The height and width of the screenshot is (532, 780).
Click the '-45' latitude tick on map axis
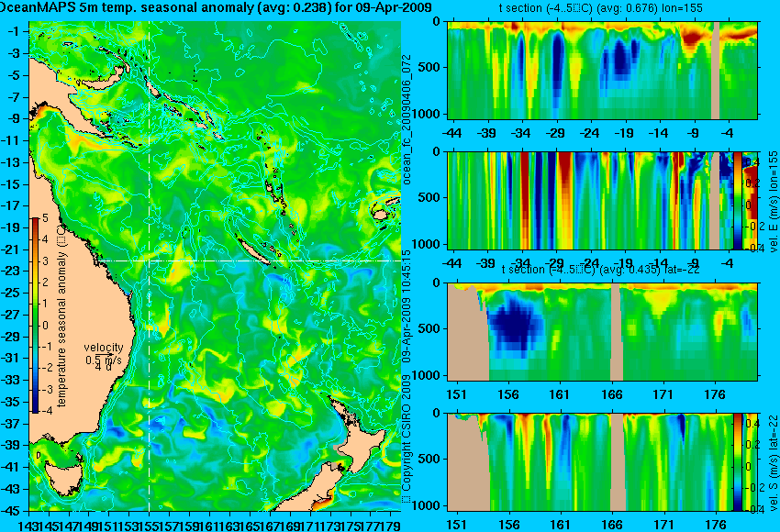12,511
